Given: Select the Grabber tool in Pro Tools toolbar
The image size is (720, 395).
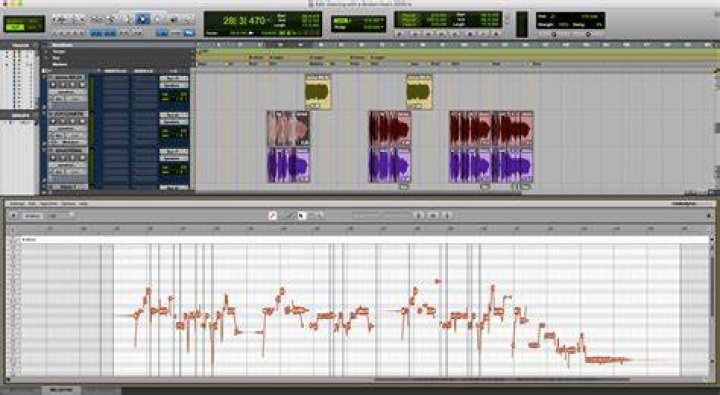Looking at the screenshot, I should pyautogui.click(x=158, y=19).
